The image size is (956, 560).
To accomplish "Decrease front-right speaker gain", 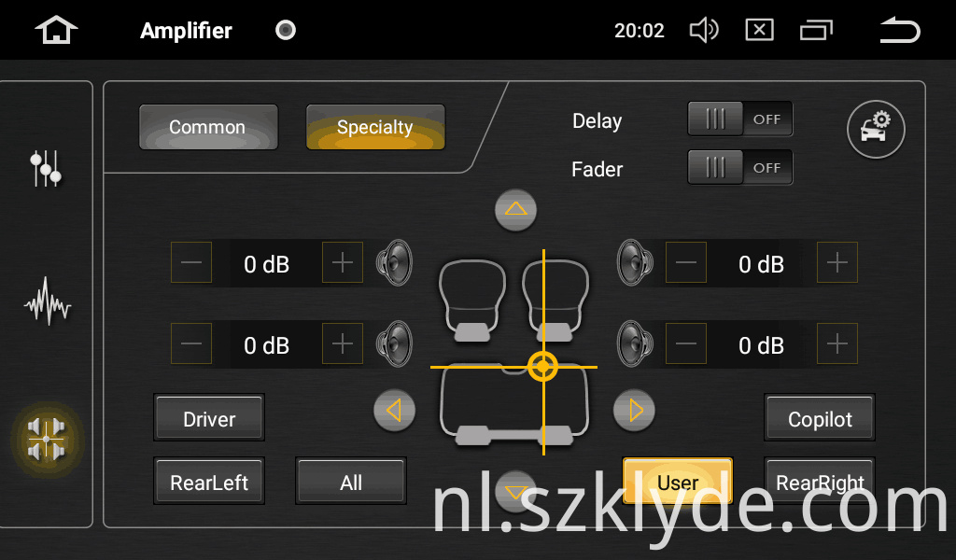I will [x=686, y=262].
